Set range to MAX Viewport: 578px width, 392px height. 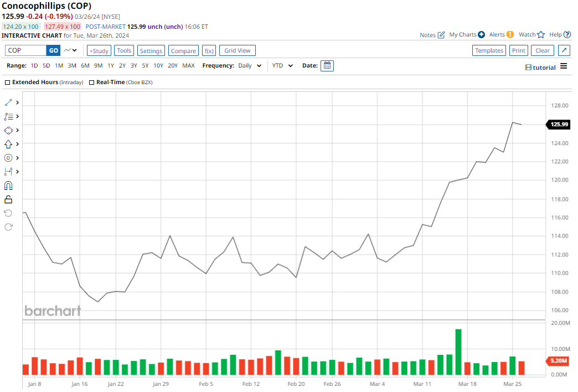(x=188, y=65)
